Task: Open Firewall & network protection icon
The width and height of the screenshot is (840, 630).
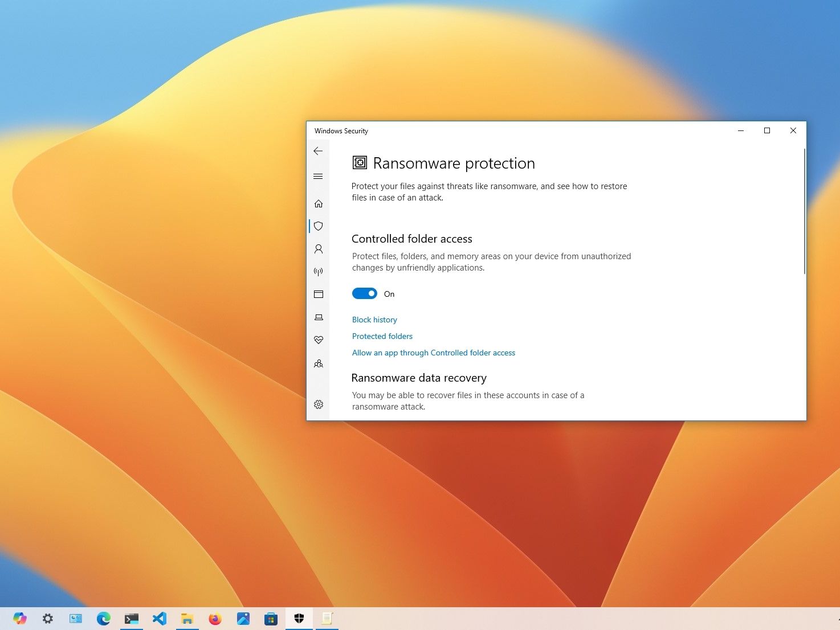Action: tap(319, 272)
